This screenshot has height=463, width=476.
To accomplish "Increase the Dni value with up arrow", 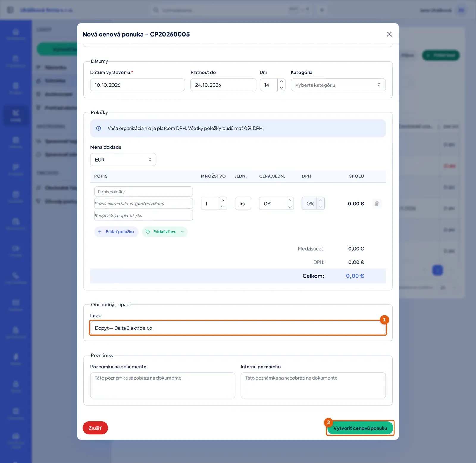I will click(x=281, y=82).
